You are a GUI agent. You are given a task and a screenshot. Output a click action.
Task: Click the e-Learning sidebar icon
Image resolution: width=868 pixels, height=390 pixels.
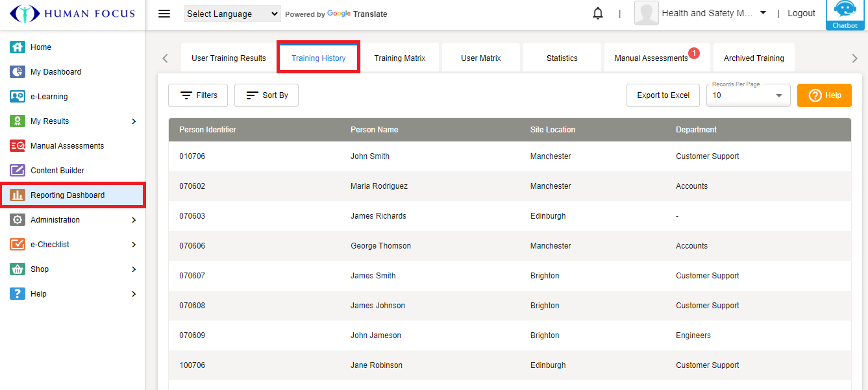18,97
